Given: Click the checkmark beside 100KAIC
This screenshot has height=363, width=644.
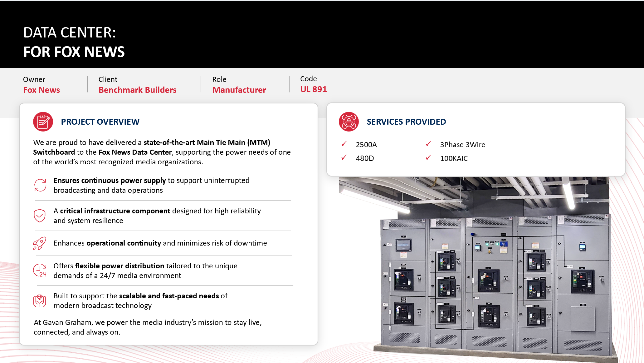Looking at the screenshot, I should [428, 157].
